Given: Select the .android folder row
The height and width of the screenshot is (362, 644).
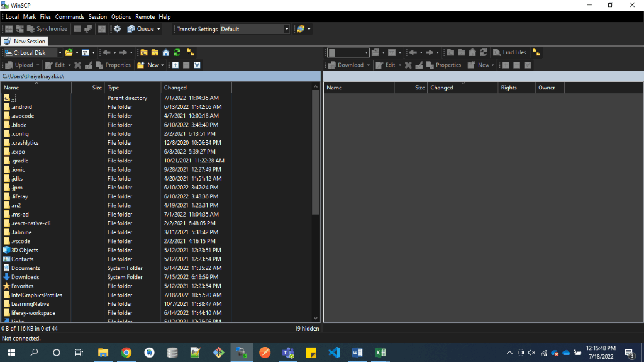Looking at the screenshot, I should click(115, 107).
